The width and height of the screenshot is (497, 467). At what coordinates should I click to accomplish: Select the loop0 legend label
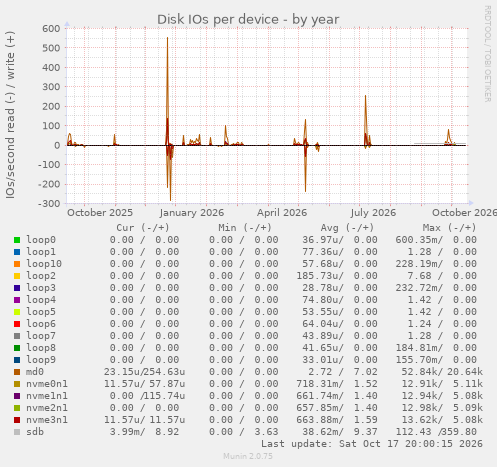click(x=41, y=240)
